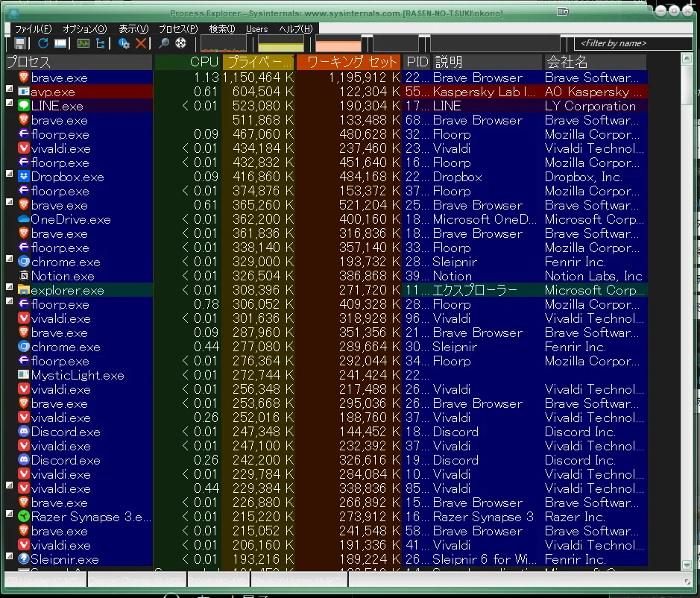Click Vivaldi icon in the 434,184 K row
This screenshot has width=700, height=598.
pyautogui.click(x=24, y=148)
